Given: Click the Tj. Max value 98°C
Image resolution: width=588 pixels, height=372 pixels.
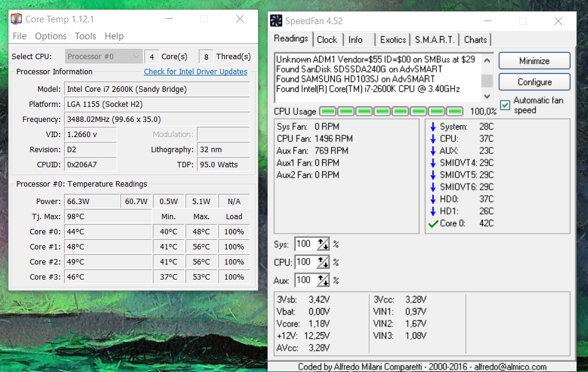Looking at the screenshot, I should coord(108,217).
